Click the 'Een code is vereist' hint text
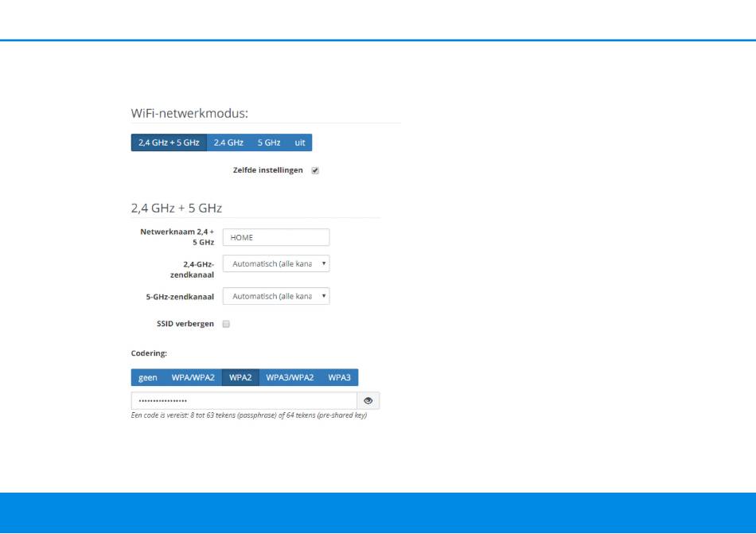 point(249,415)
